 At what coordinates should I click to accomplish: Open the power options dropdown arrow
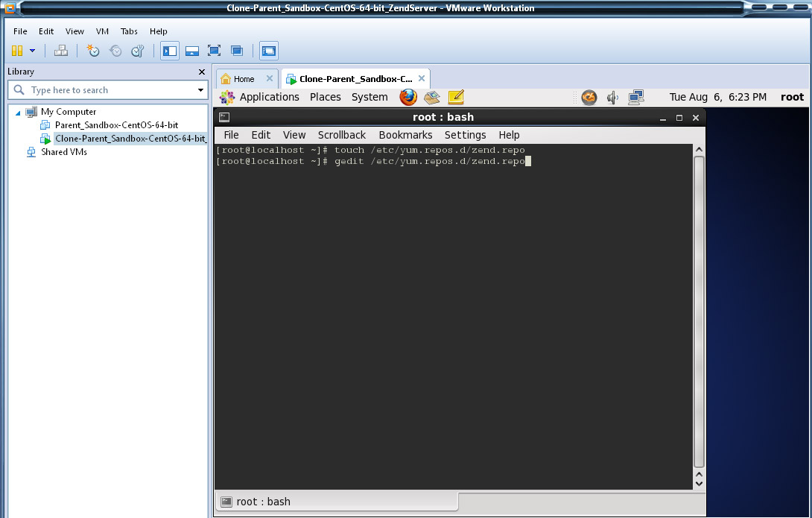pyautogui.click(x=32, y=51)
